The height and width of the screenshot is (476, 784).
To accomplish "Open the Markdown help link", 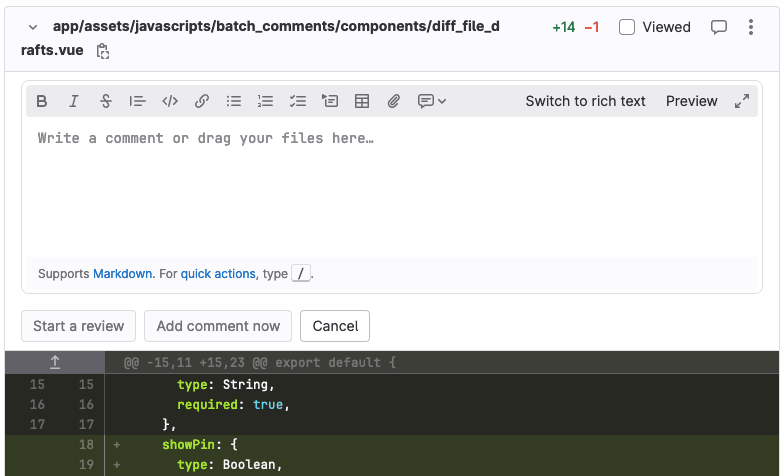I will click(x=122, y=274).
